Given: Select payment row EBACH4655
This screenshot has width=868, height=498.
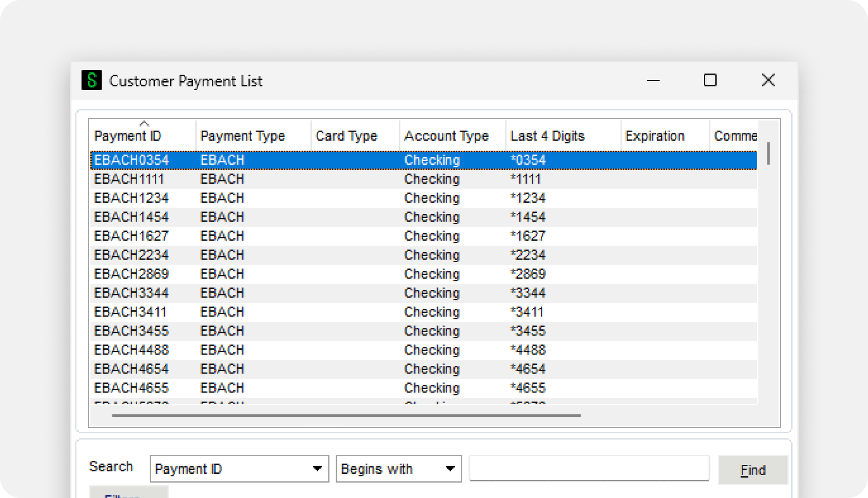Looking at the screenshot, I should (131, 388).
